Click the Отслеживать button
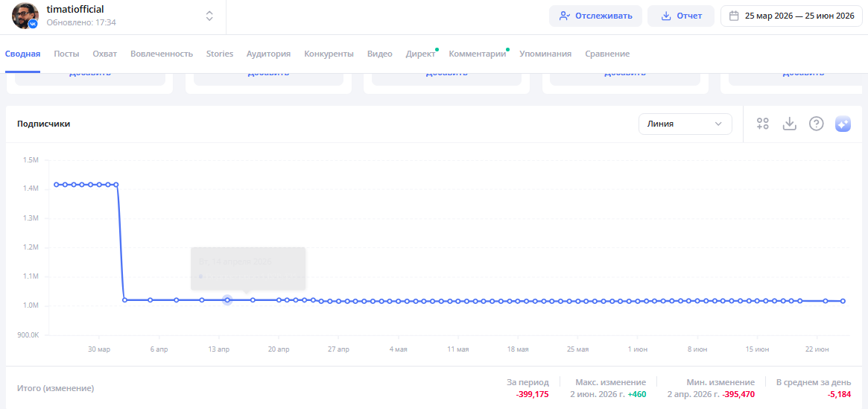 tap(595, 16)
